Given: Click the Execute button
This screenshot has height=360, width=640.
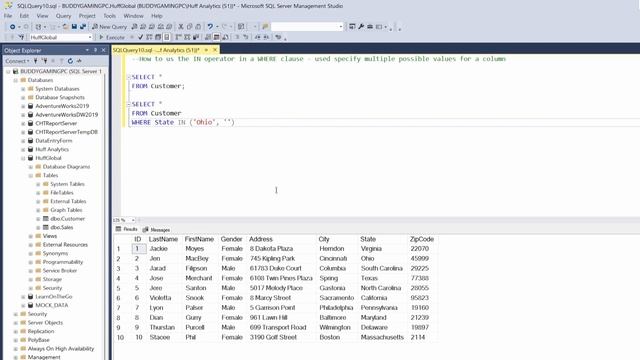Looking at the screenshot, I should pyautogui.click(x=111, y=37).
